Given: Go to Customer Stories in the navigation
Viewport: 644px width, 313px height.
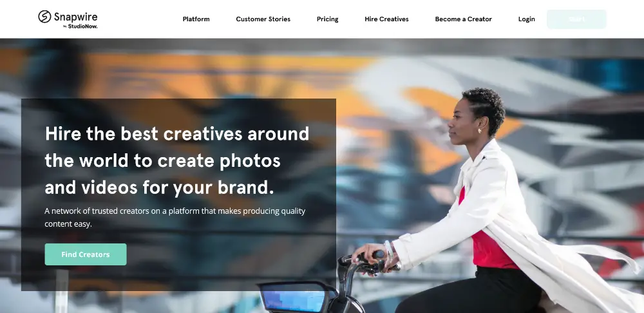Looking at the screenshot, I should 263,19.
